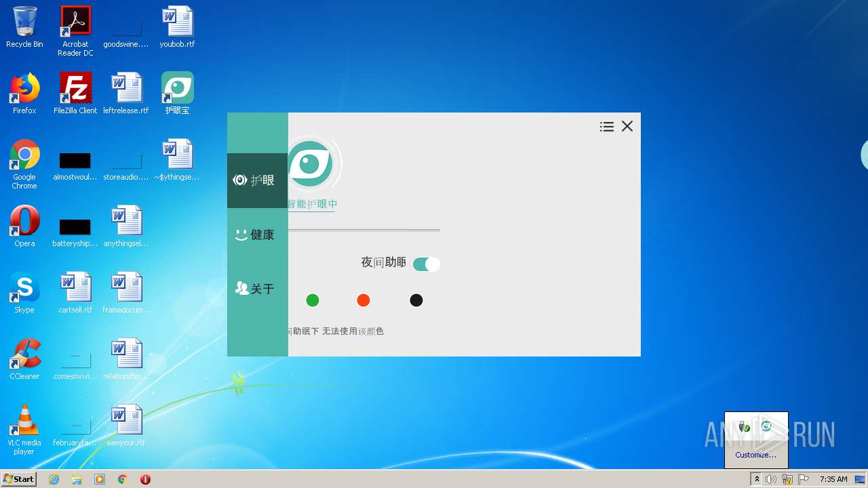Image resolution: width=868 pixels, height=488 pixels.
Task: Collapse the hidden tray icons arrow
Action: tap(757, 479)
